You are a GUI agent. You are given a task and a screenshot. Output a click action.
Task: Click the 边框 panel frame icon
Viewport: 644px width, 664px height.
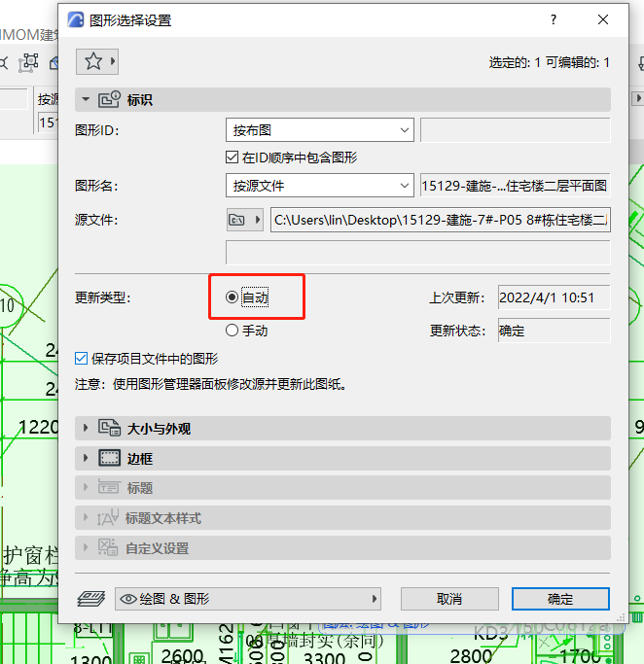coord(109,458)
